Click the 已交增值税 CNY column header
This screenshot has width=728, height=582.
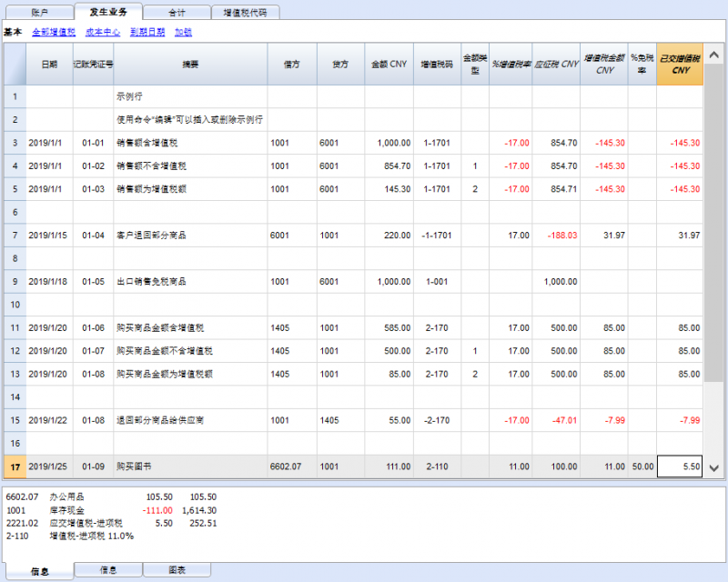point(680,65)
